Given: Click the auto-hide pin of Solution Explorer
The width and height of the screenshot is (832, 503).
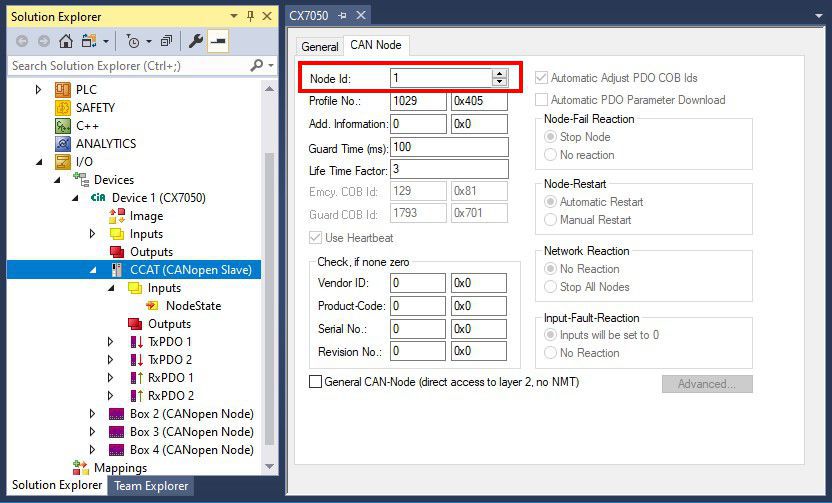Looking at the screenshot, I should click(x=250, y=16).
